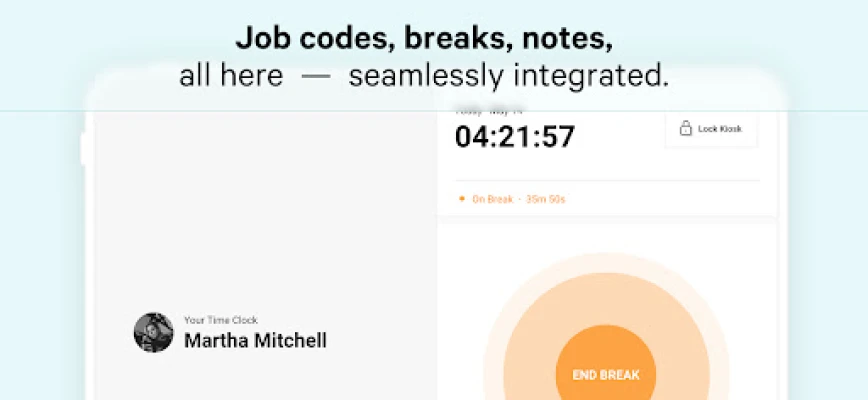Tap the 04:21:57 timer display
Screen dimensions: 868x400
[x=515, y=137]
